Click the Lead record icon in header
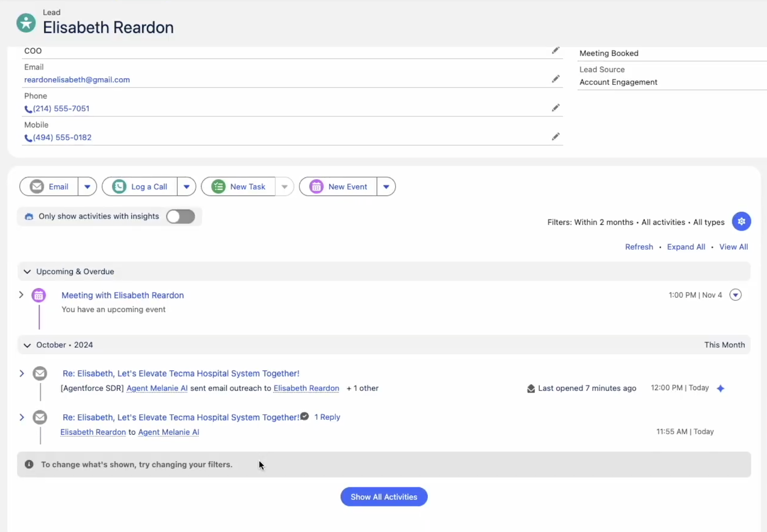The width and height of the screenshot is (767, 532). click(x=26, y=23)
